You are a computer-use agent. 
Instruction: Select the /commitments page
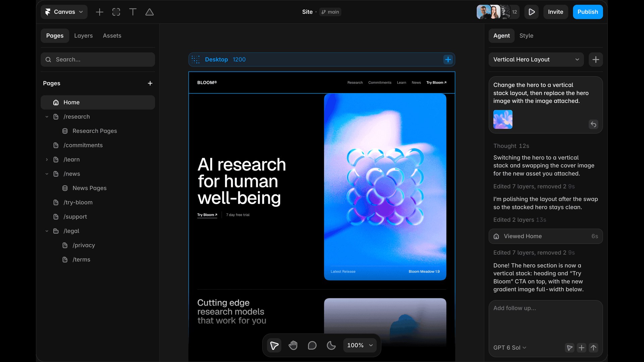(98, 145)
